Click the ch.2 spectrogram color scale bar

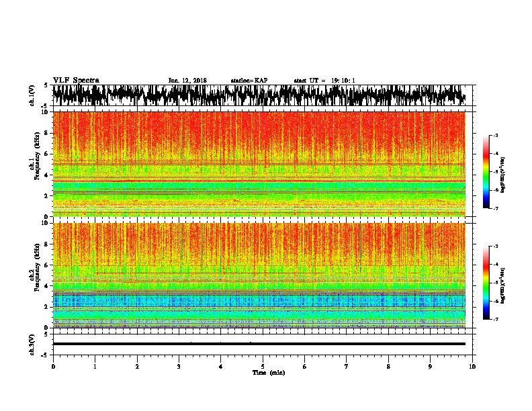(486, 283)
